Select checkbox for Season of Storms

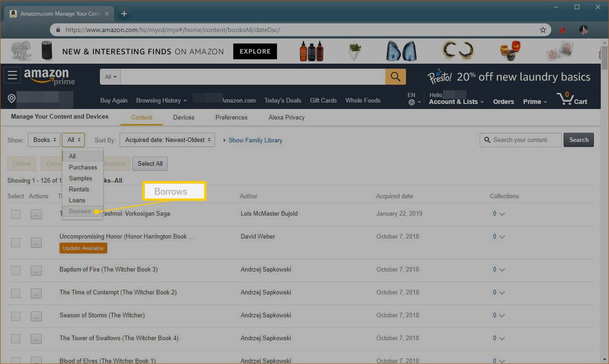[x=16, y=316]
